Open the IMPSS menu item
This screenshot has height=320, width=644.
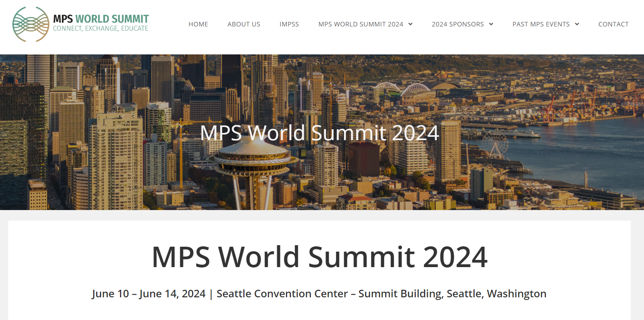(289, 24)
